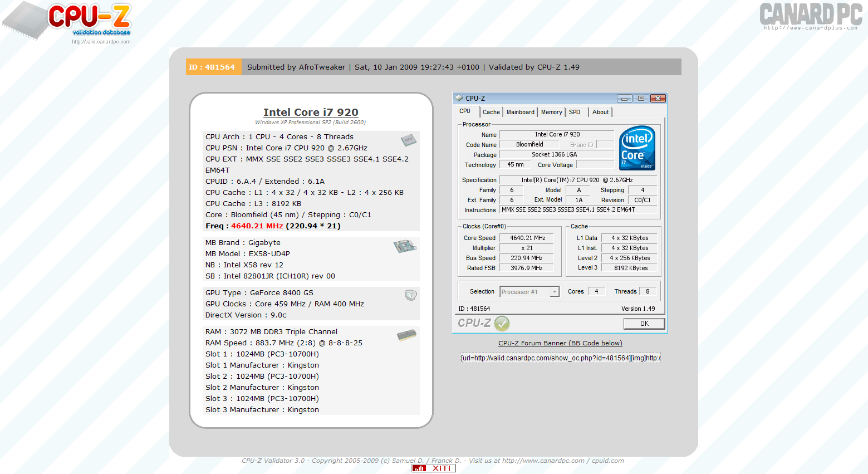Click the CPU chip icon beside CPU Arch

[x=409, y=139]
